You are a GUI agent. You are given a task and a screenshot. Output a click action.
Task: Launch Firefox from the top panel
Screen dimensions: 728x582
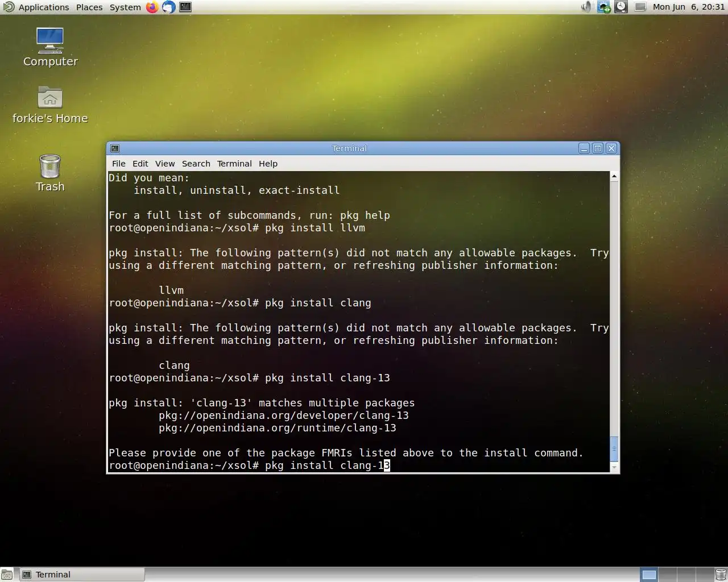152,7
